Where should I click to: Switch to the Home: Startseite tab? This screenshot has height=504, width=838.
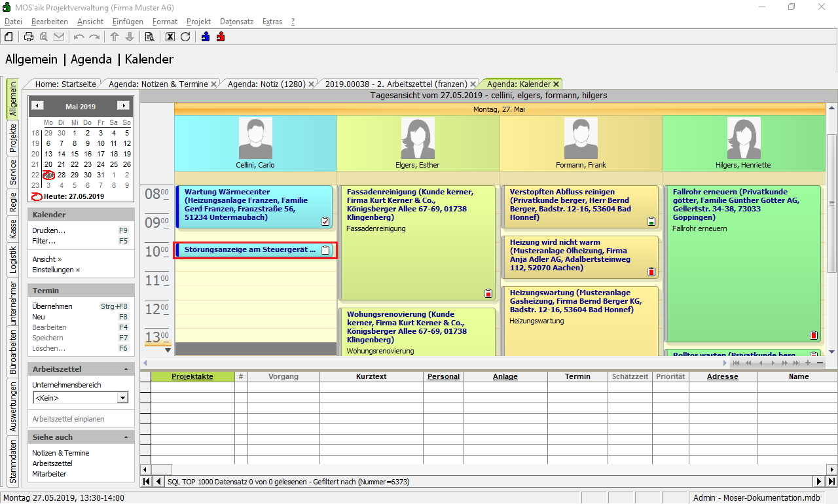(x=65, y=84)
